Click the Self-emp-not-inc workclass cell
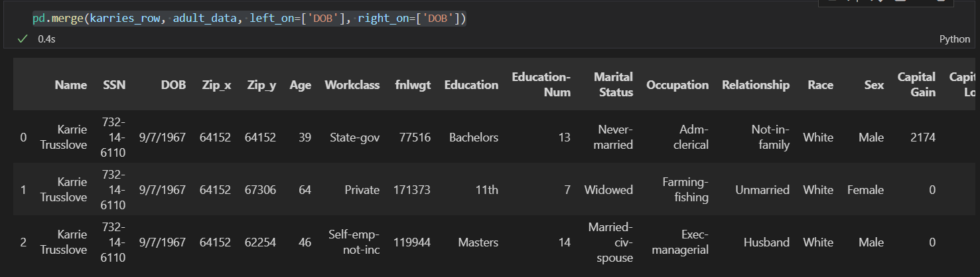The width and height of the screenshot is (980, 277). coord(354,242)
